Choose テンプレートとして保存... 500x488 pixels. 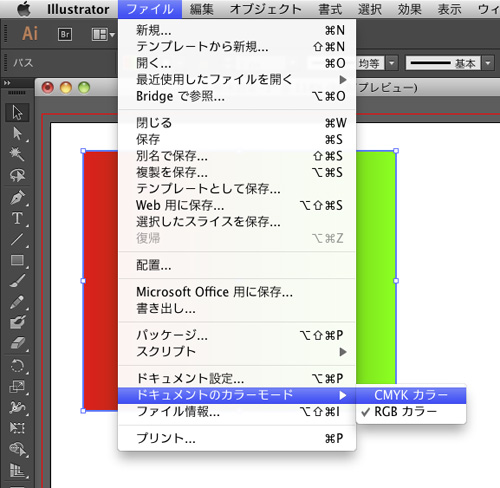(237, 189)
